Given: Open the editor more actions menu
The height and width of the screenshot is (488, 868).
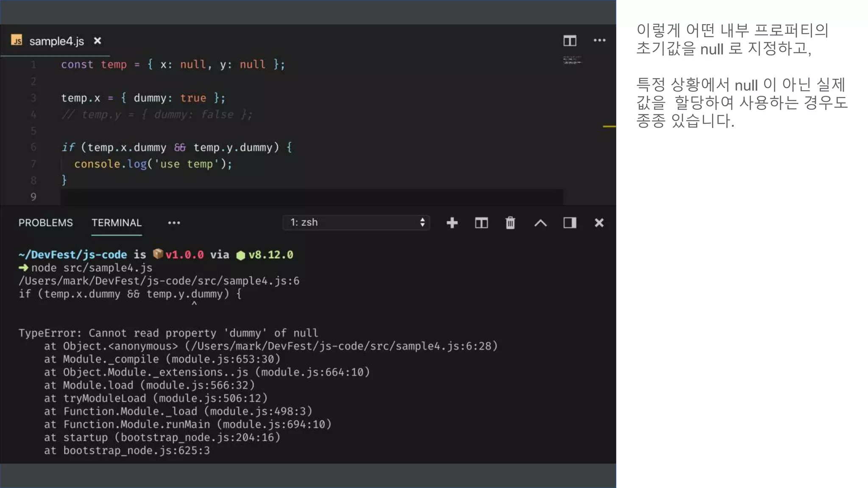Looking at the screenshot, I should (599, 41).
